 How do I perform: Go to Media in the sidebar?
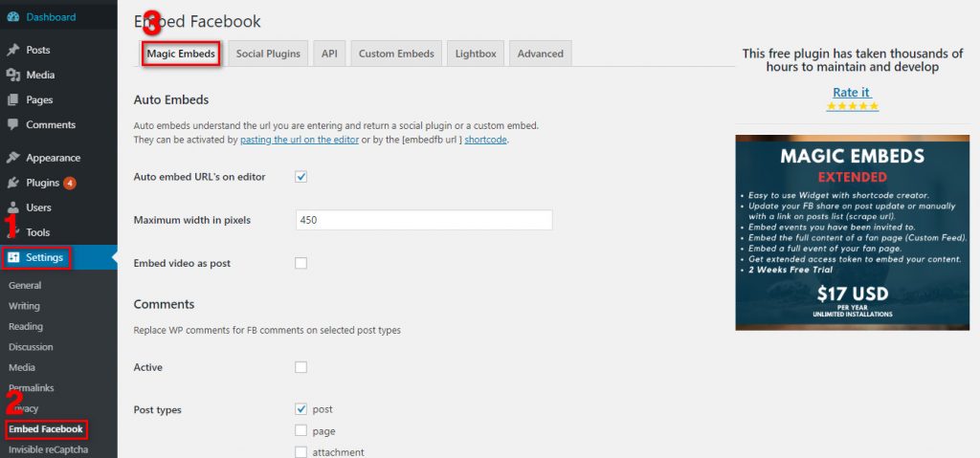coord(40,75)
